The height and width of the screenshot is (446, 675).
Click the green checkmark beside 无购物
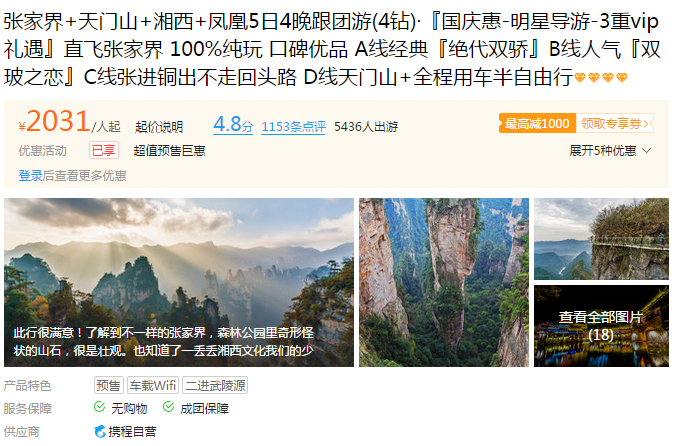(x=99, y=407)
